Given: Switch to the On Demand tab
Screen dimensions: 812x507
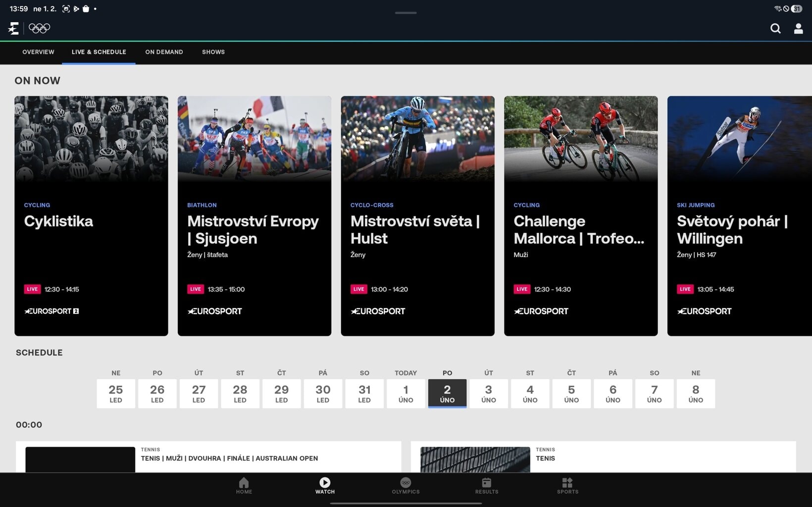Looking at the screenshot, I should pos(164,52).
